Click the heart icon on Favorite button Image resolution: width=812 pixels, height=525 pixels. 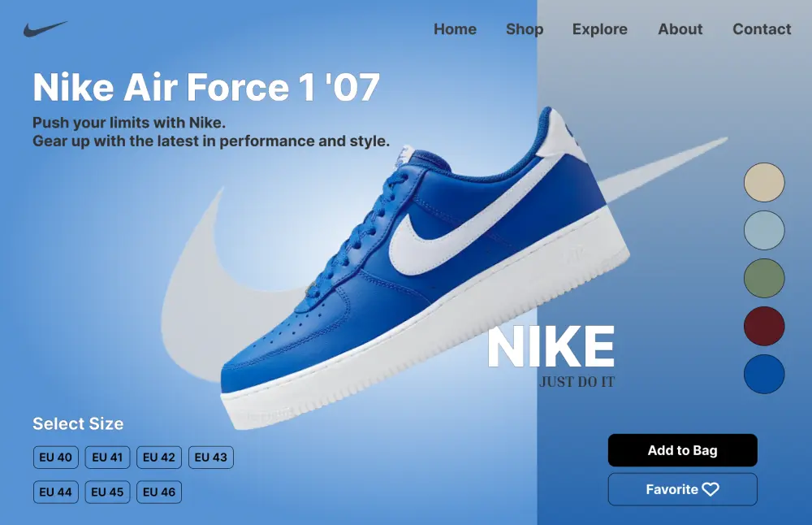(x=710, y=489)
